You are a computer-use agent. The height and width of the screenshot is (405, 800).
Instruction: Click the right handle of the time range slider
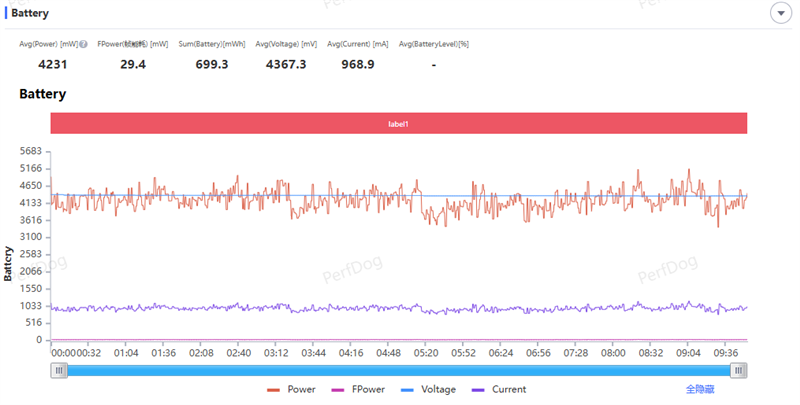click(738, 370)
